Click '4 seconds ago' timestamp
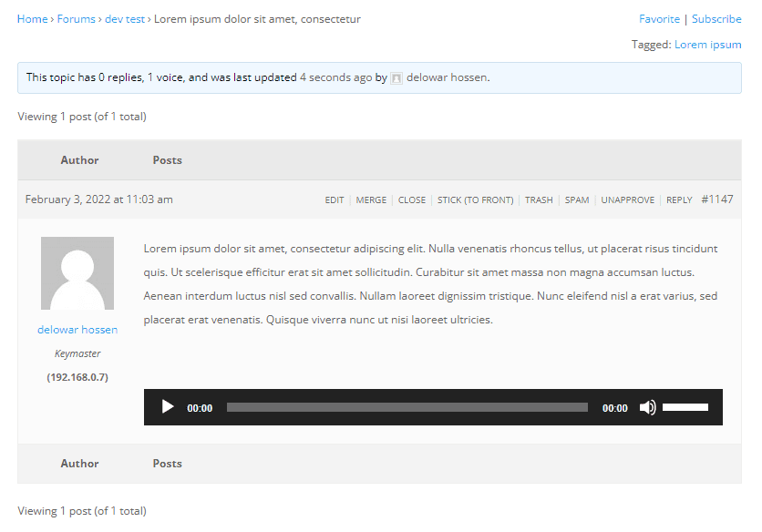The image size is (762, 532). click(x=335, y=77)
